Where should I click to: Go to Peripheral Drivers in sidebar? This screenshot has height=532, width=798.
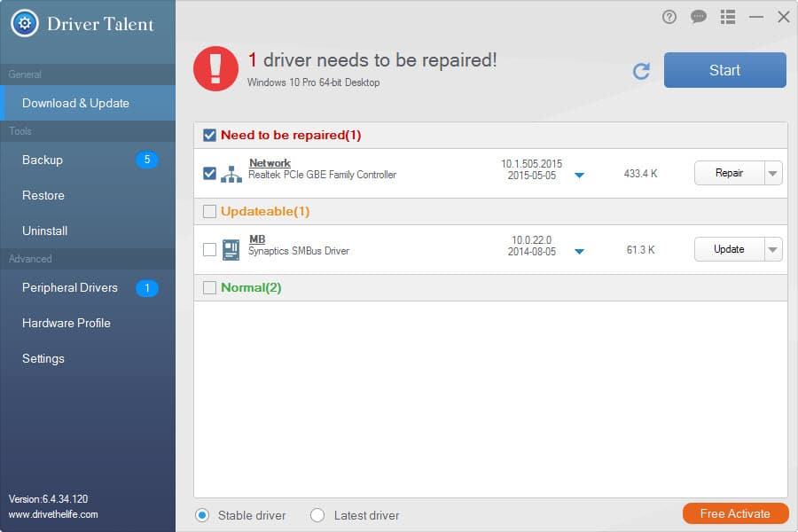point(70,287)
